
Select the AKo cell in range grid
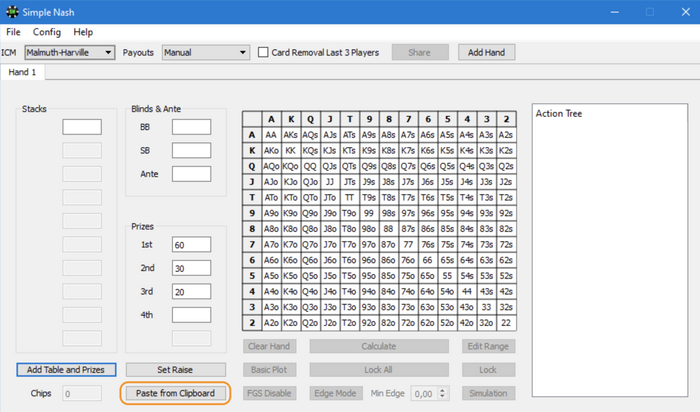pos(271,150)
